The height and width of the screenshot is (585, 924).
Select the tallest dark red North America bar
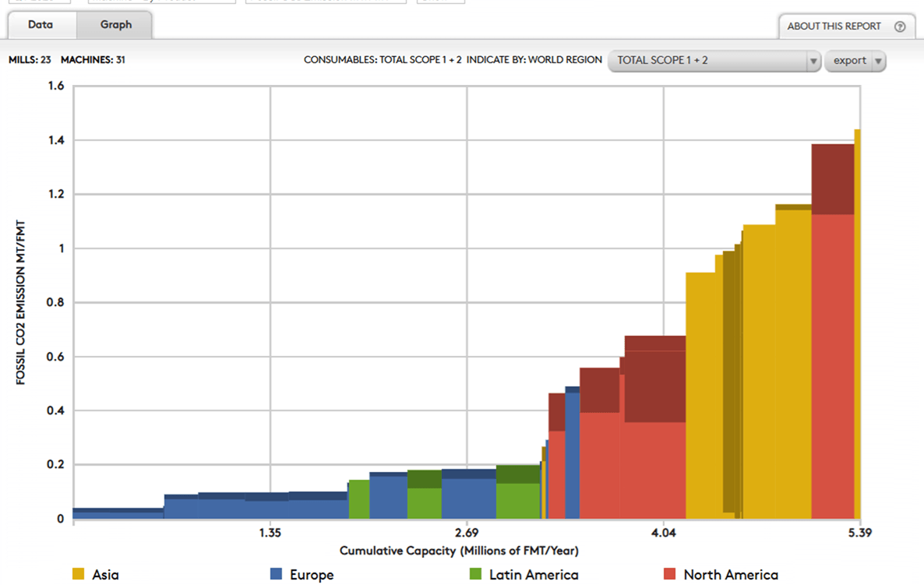point(832,179)
